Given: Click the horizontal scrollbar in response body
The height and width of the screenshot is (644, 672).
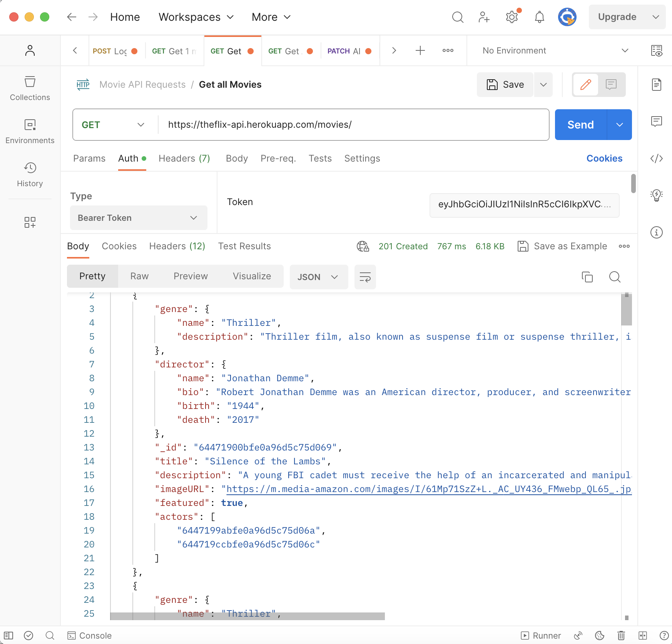Looking at the screenshot, I should (x=247, y=616).
